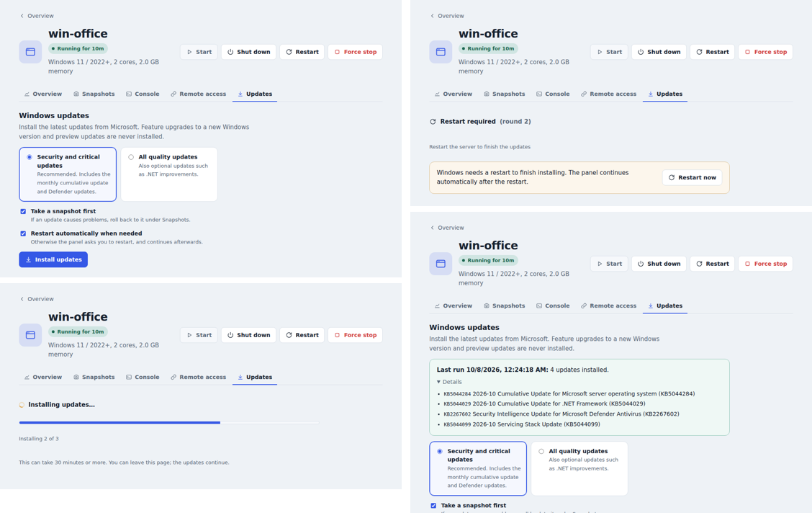
Task: Toggle Take a snapshot first in the Last run view
Action: click(x=433, y=506)
